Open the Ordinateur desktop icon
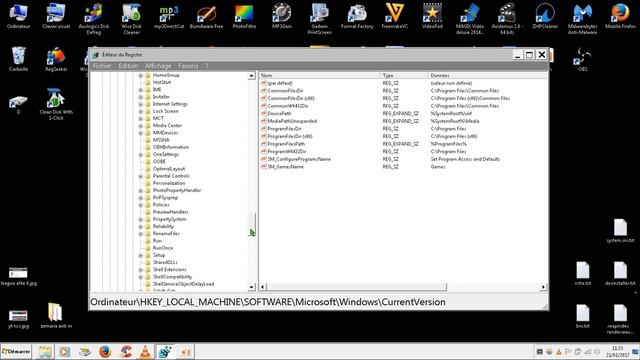Screen dimensions: 640x360 [18, 16]
